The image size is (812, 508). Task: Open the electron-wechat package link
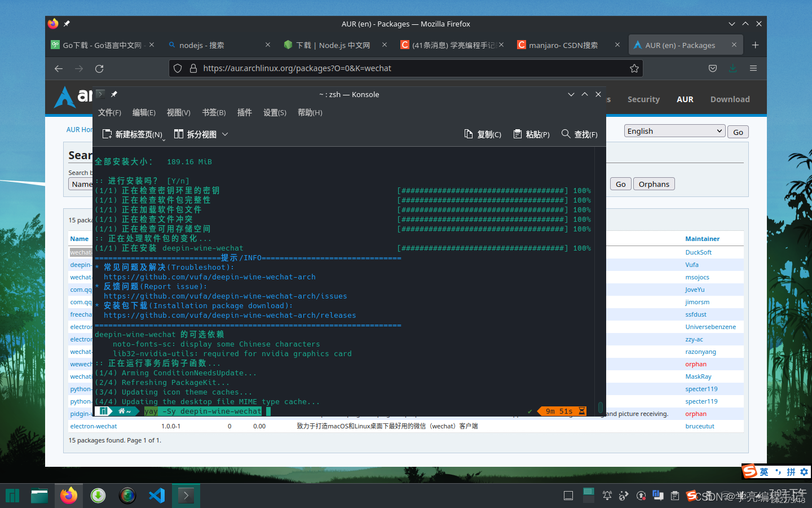[x=94, y=426]
